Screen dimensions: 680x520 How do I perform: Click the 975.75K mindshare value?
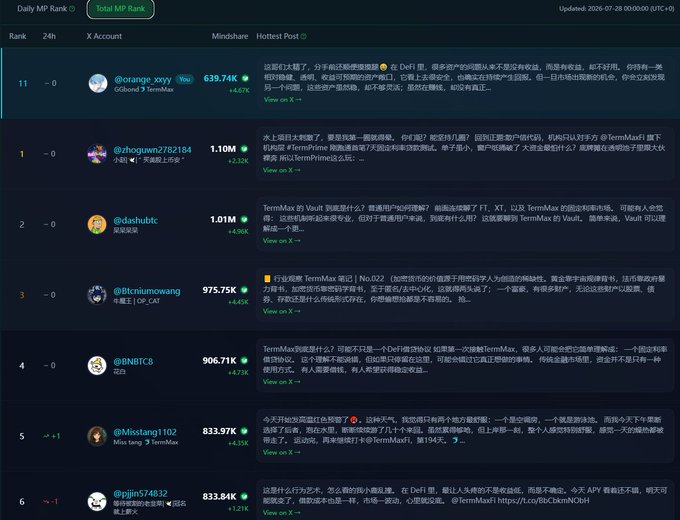219,290
